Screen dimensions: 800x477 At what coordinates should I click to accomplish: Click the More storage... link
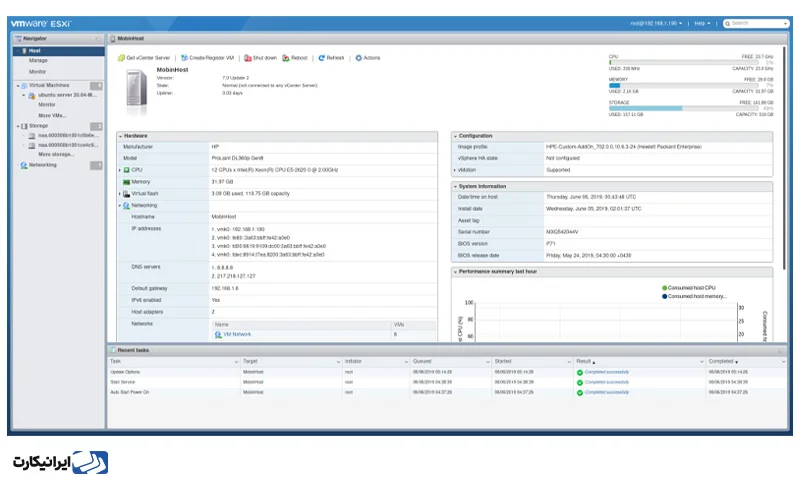(56, 155)
